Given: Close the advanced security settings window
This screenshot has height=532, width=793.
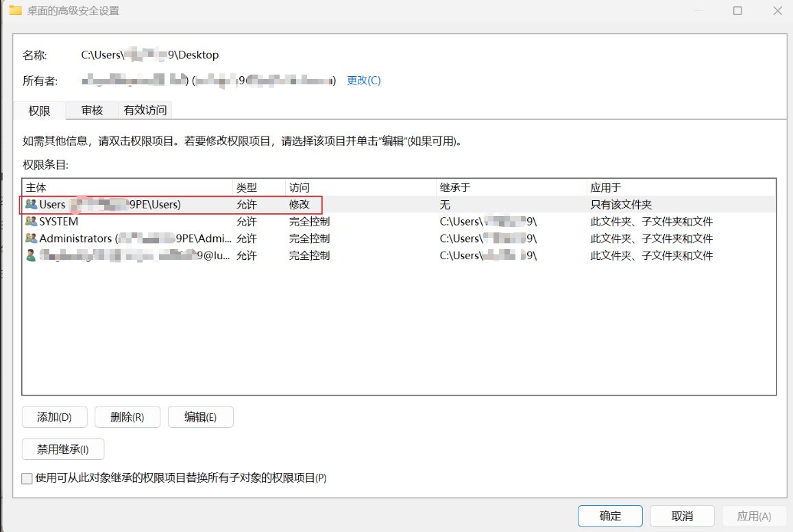Looking at the screenshot, I should coord(777,11).
